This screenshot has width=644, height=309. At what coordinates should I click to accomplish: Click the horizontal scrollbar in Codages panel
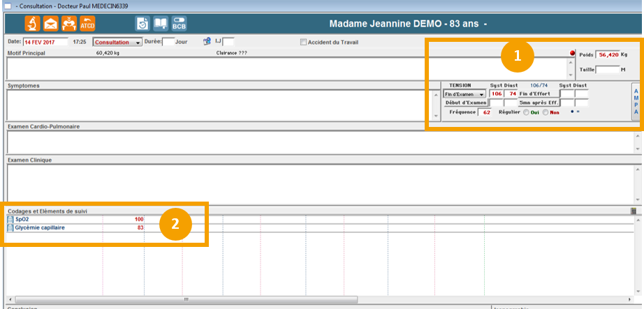185,299
